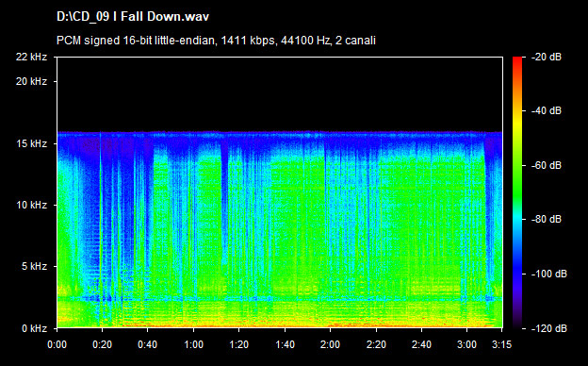
Task: Click the red top of the dB color scale
Action: [x=517, y=62]
